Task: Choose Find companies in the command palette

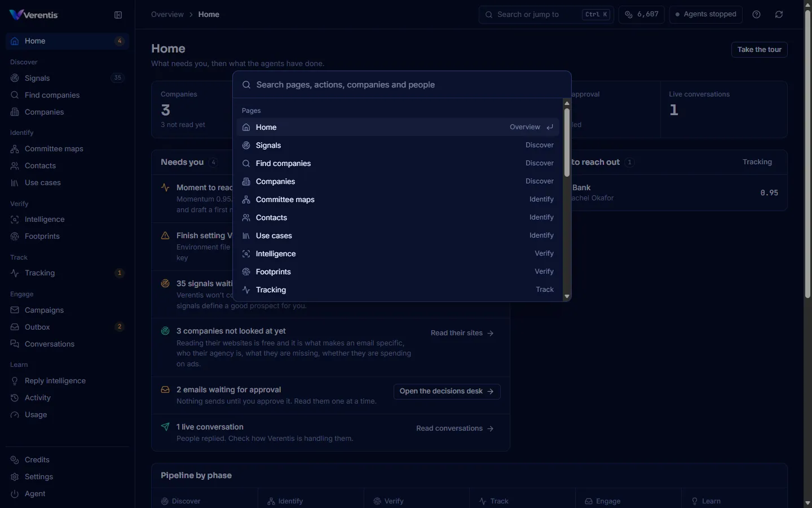Action: 398,163
